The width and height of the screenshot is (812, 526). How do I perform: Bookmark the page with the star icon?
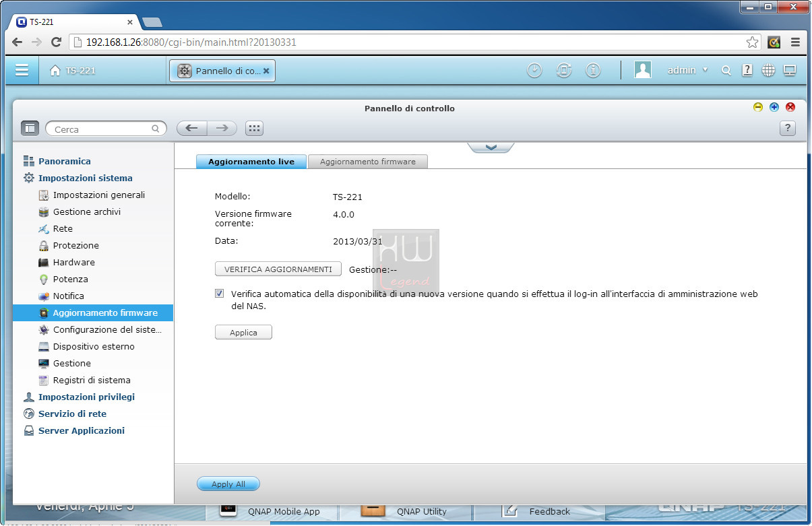point(752,42)
